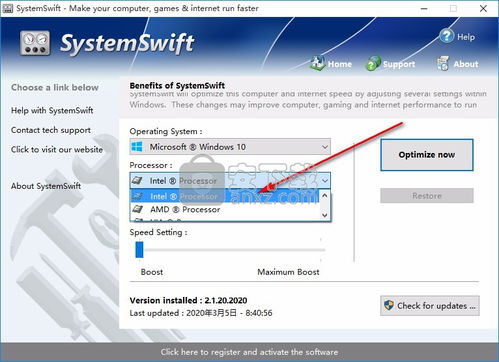Click the Help question mark icon

pyautogui.click(x=447, y=36)
